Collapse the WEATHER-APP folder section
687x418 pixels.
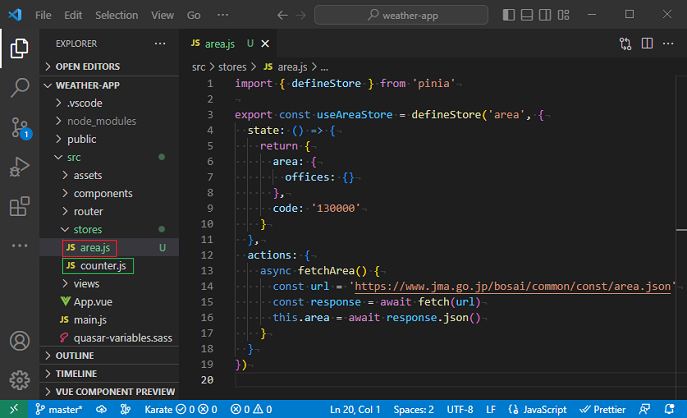tap(110, 85)
